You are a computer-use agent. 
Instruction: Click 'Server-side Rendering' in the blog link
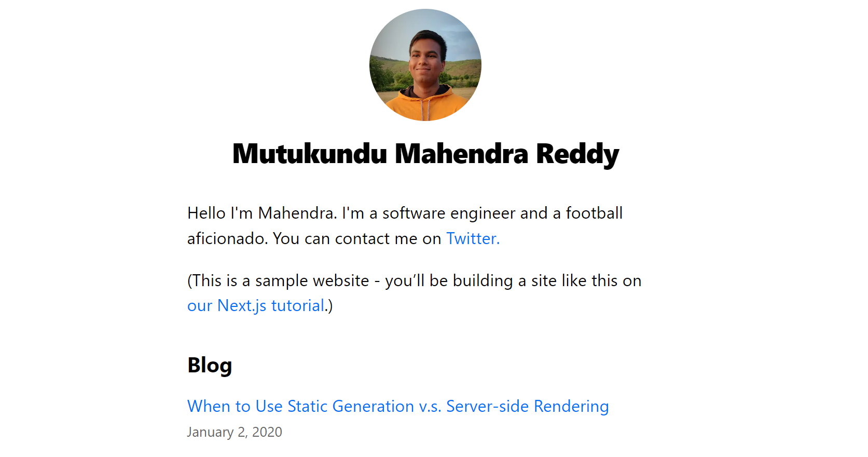[528, 406]
